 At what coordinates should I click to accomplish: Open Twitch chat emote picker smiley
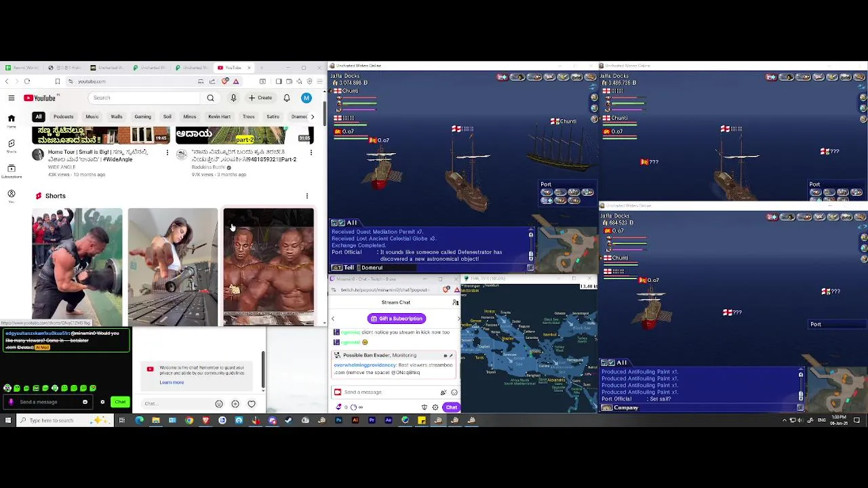click(454, 392)
